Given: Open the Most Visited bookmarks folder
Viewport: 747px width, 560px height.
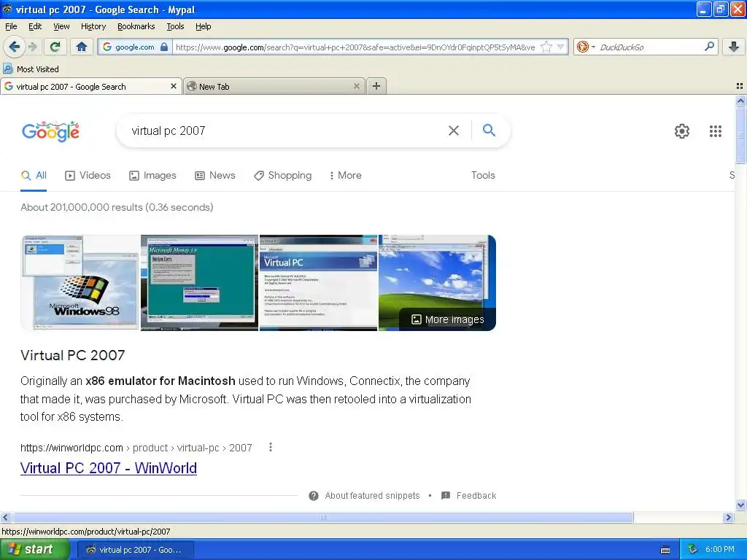Looking at the screenshot, I should point(31,69).
